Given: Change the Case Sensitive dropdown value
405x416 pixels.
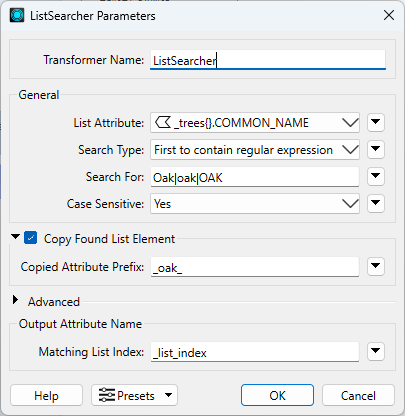Looking at the screenshot, I should tap(255, 204).
